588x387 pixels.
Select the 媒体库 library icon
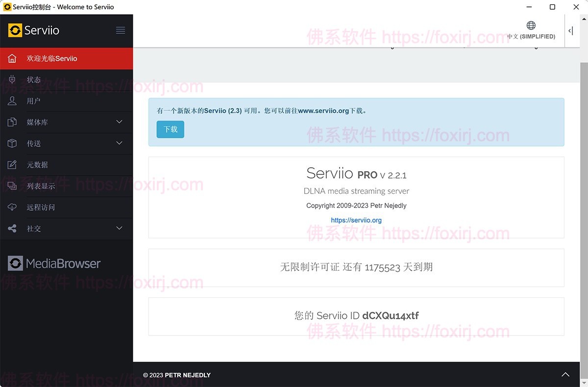coord(12,122)
